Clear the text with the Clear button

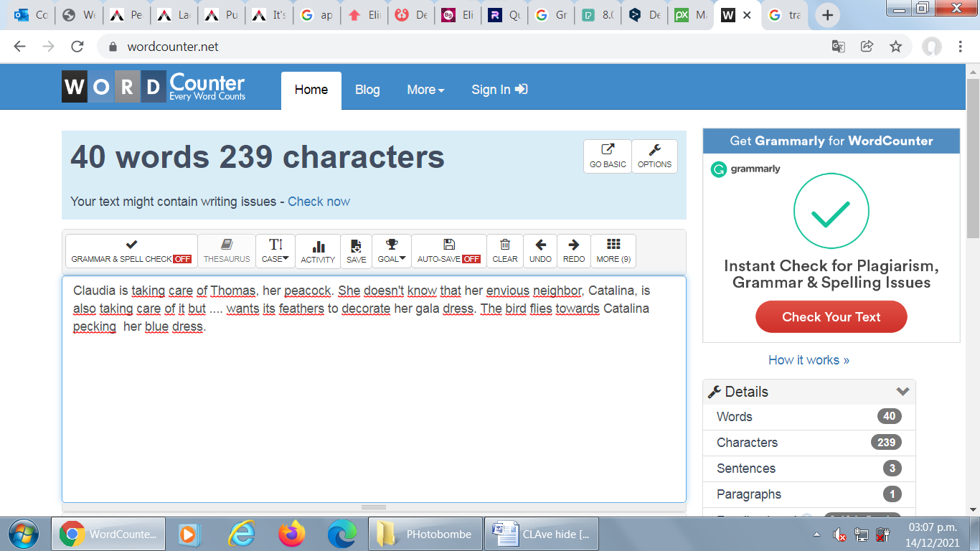[505, 251]
